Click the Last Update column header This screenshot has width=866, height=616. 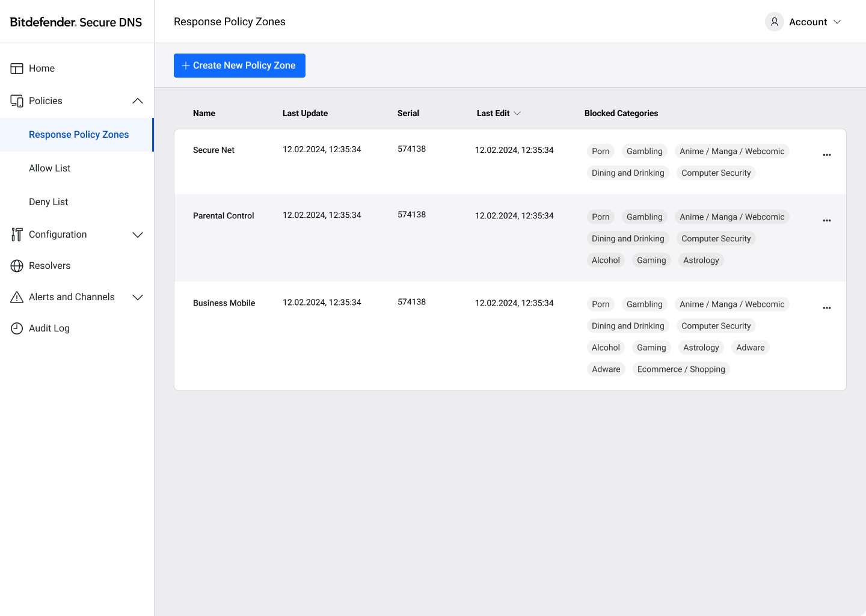coord(305,113)
